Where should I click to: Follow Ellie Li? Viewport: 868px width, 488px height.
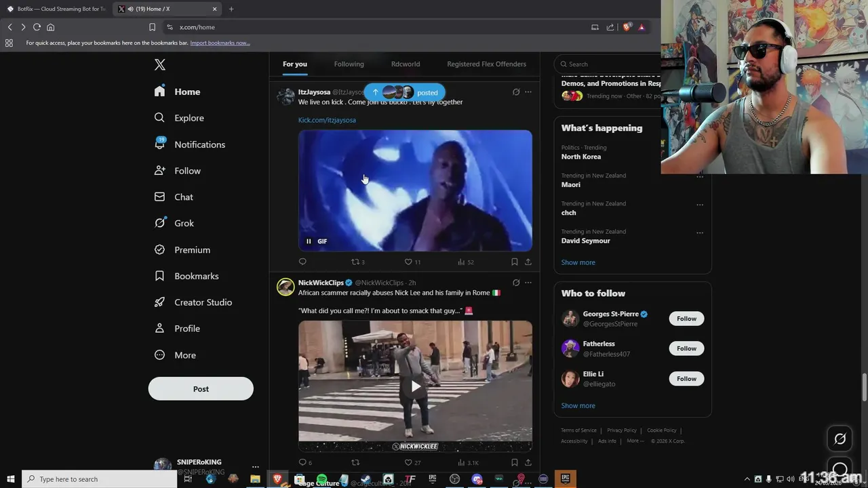tap(686, 378)
